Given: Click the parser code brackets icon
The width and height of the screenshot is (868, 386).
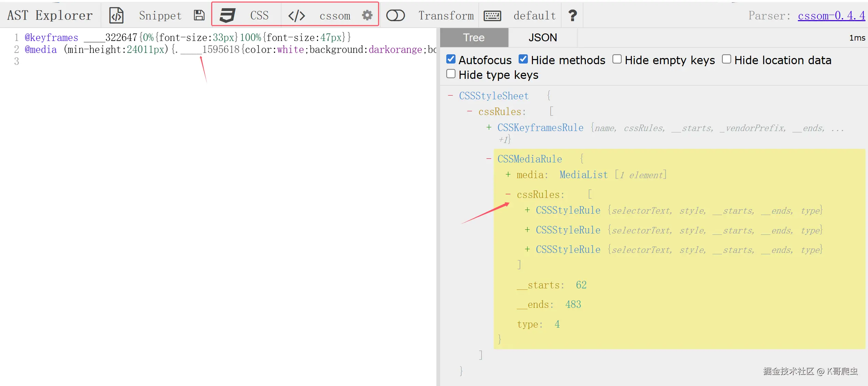Looking at the screenshot, I should click(296, 15).
